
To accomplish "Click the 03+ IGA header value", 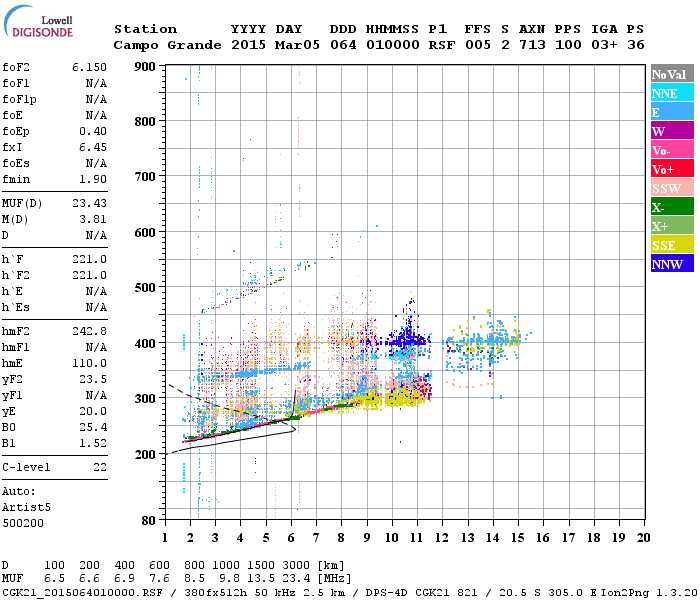I will pyautogui.click(x=604, y=45).
